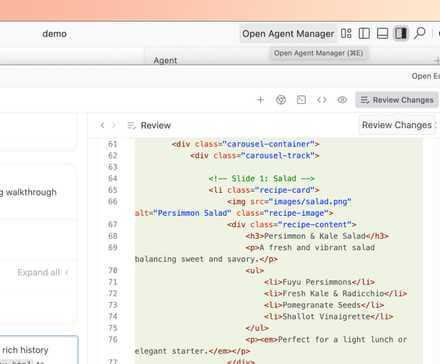Select the Agent tab

[x=165, y=60]
